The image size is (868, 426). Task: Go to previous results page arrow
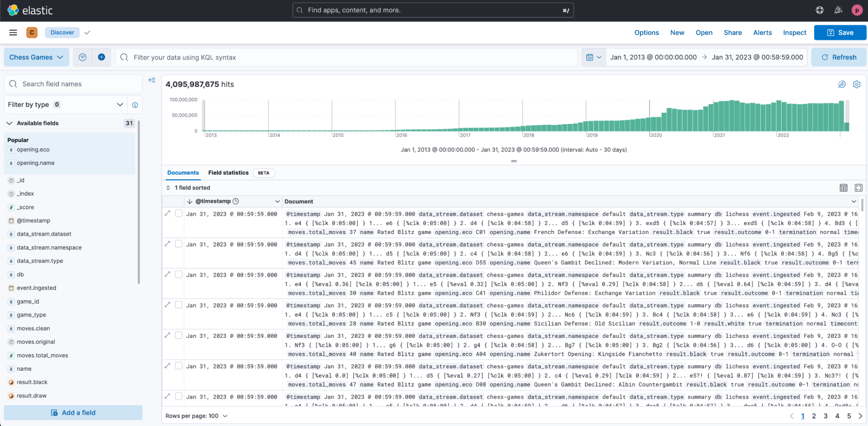click(792, 416)
